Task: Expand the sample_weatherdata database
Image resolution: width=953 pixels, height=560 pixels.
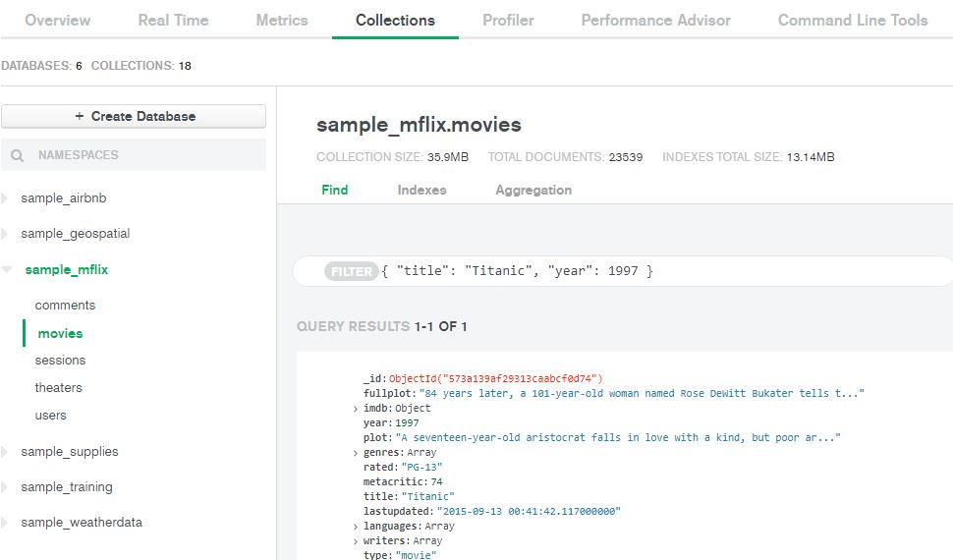Action: tap(4, 523)
